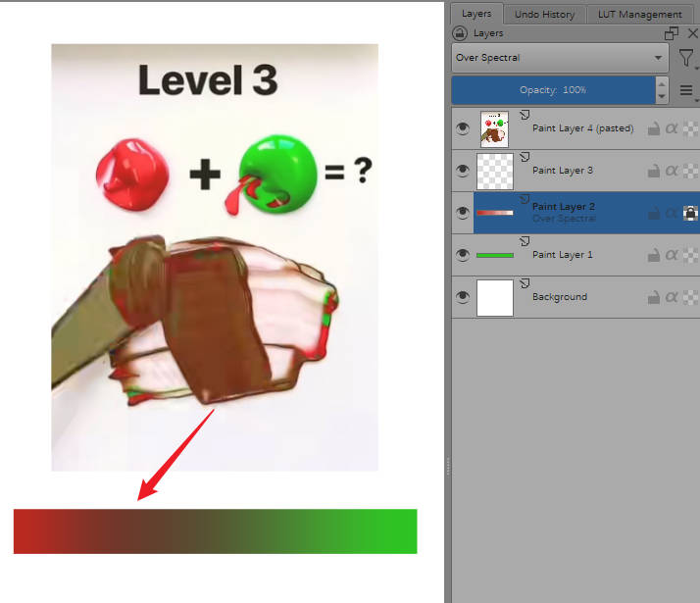Hide Paint Layer 2 with eye icon

[463, 213]
